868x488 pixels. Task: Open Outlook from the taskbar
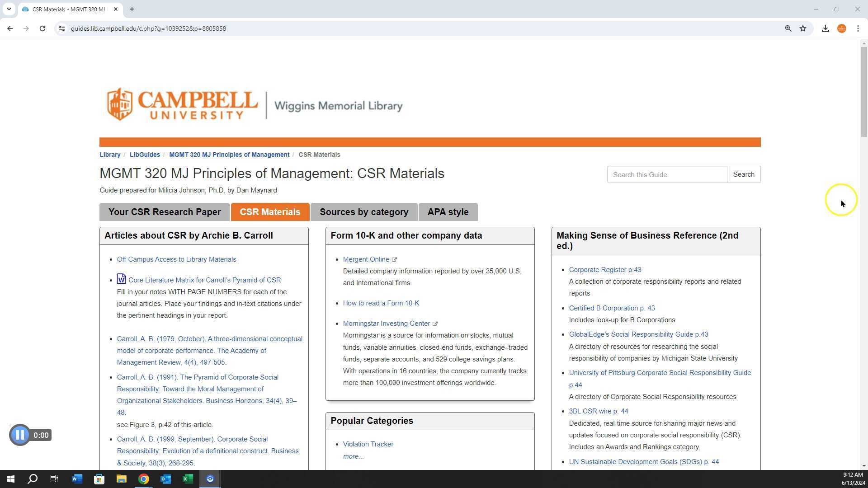point(165,479)
